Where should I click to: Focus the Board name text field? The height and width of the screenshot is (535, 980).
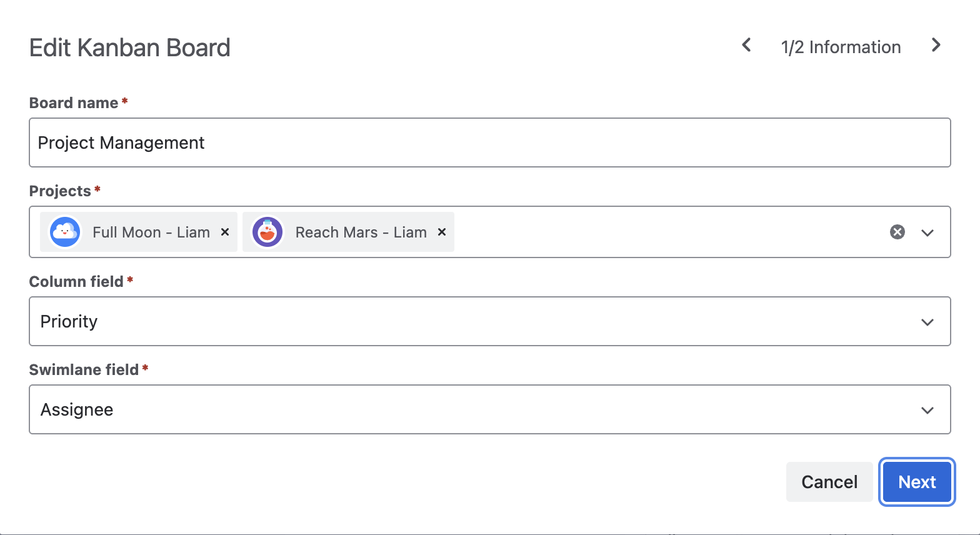489,142
